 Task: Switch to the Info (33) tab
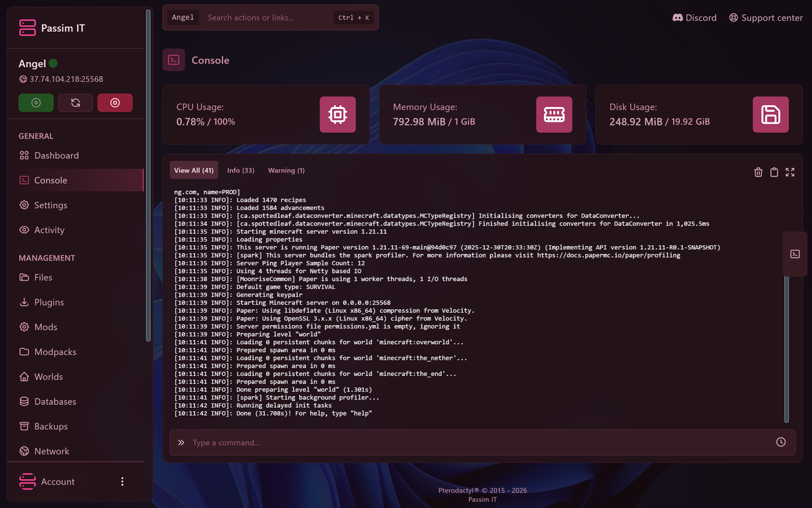click(241, 171)
